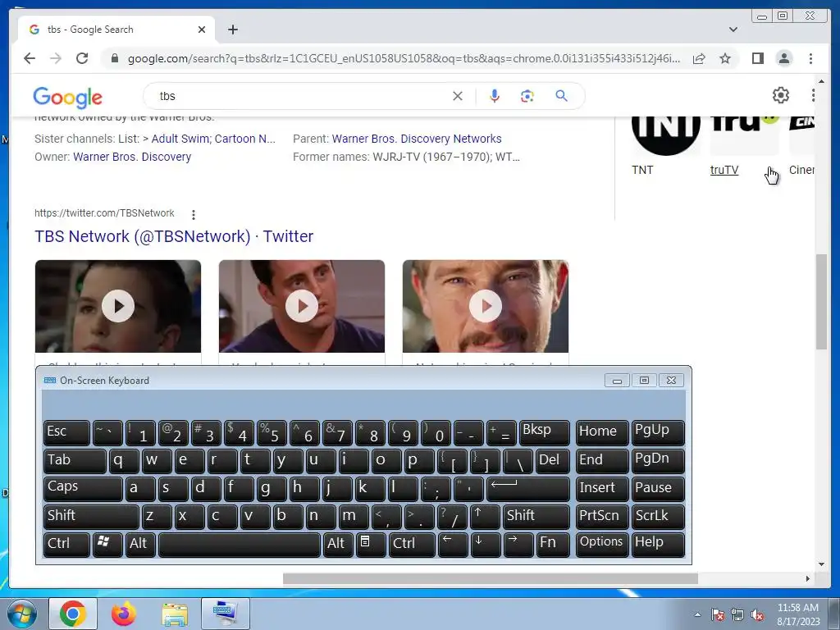
Task: Open the truTV related search
Action: click(x=724, y=170)
